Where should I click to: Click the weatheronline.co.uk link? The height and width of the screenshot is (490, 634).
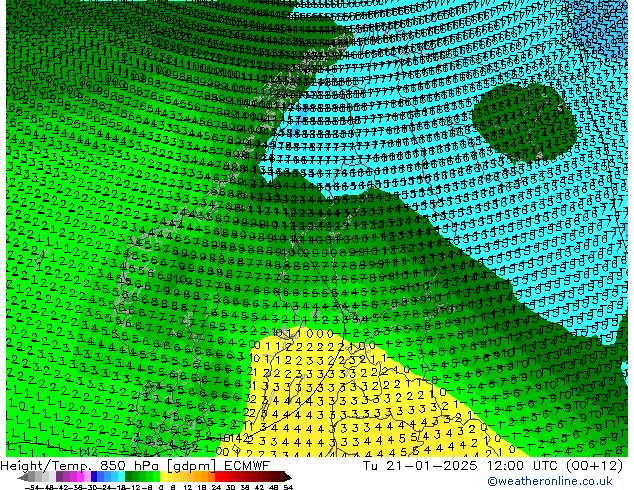coord(549,481)
